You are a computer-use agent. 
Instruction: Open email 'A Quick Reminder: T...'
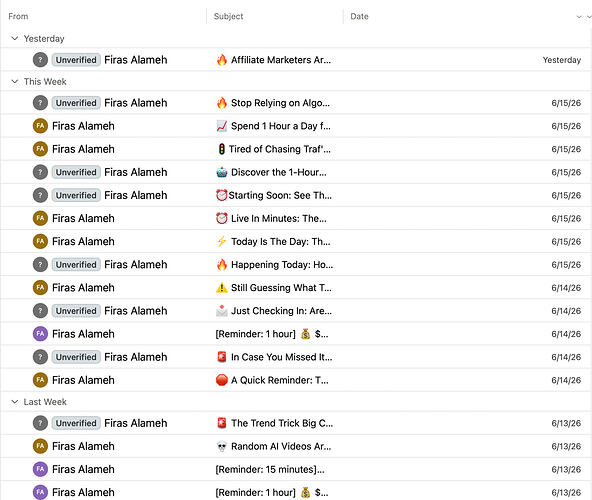pyautogui.click(x=296, y=380)
